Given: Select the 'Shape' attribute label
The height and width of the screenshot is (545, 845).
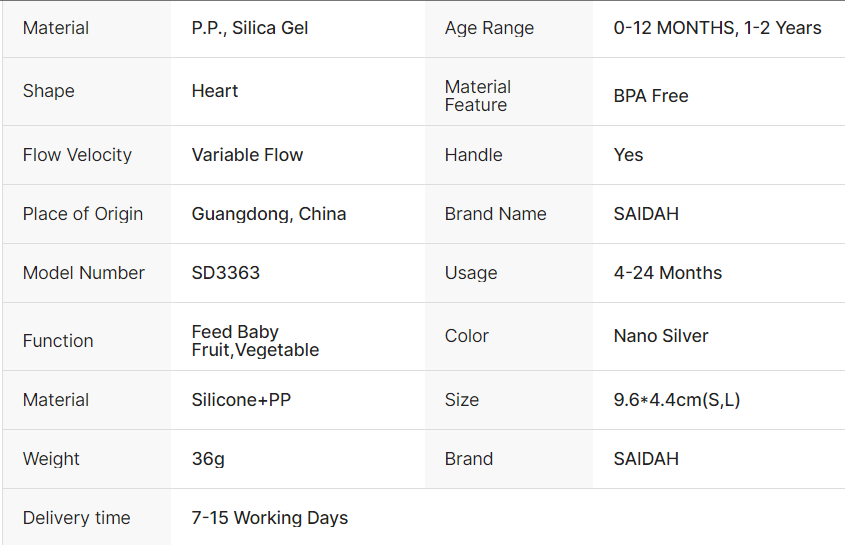Looking at the screenshot, I should (49, 91).
